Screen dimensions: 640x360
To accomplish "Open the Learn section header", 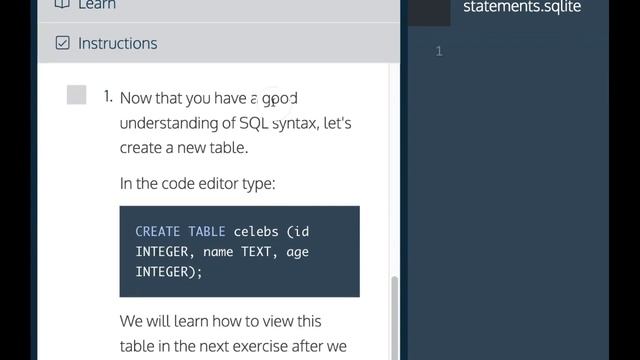I will 218,11.
